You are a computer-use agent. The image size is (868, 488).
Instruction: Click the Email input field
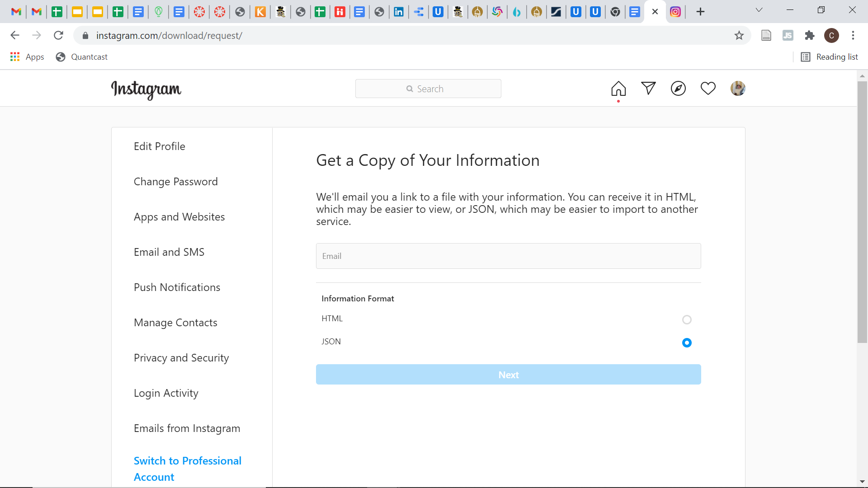tap(508, 256)
